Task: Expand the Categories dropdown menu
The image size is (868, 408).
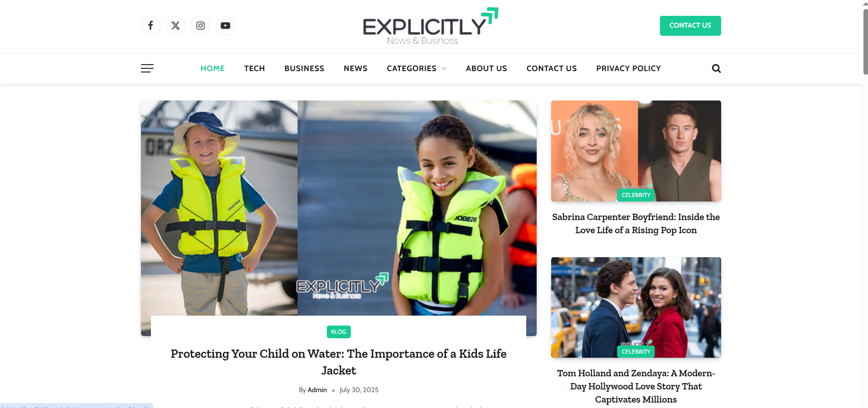Action: (x=417, y=68)
